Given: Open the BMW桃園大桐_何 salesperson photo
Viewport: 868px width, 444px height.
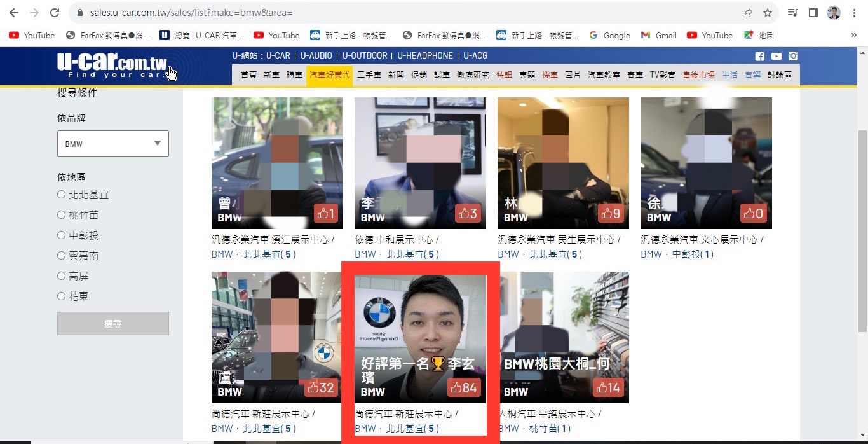Looking at the screenshot, I should coord(563,337).
